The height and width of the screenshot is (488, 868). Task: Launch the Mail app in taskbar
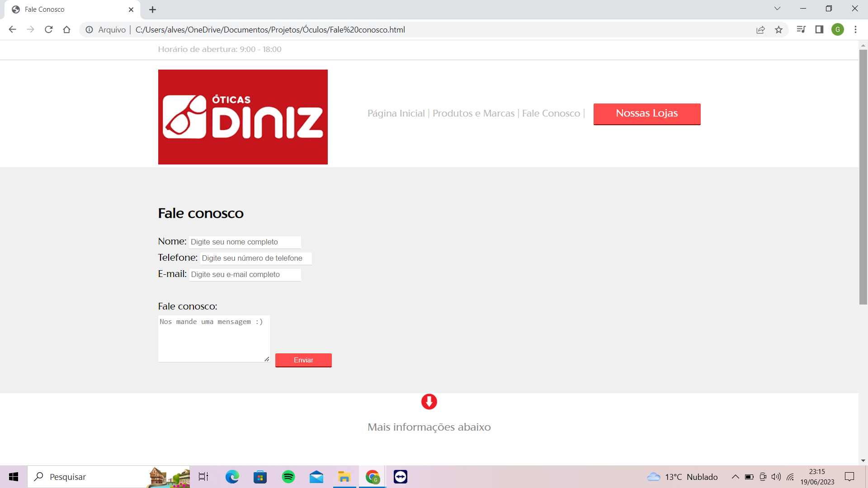[316, 477]
